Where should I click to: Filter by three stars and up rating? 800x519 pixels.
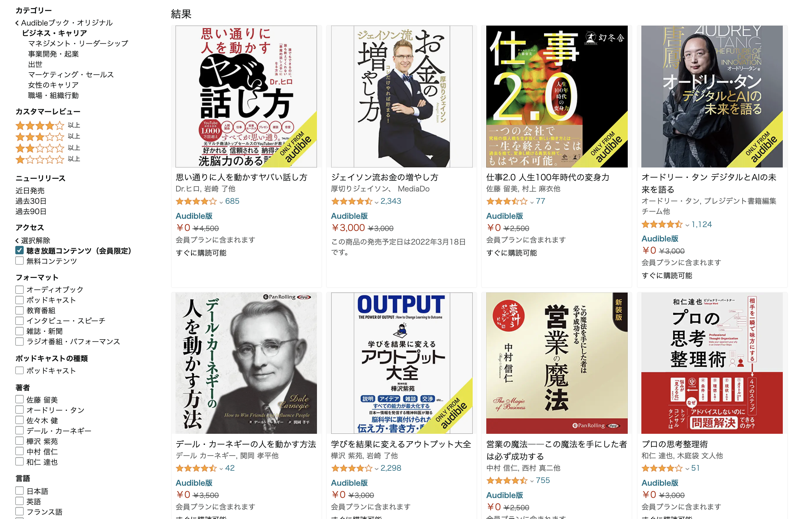[47, 137]
